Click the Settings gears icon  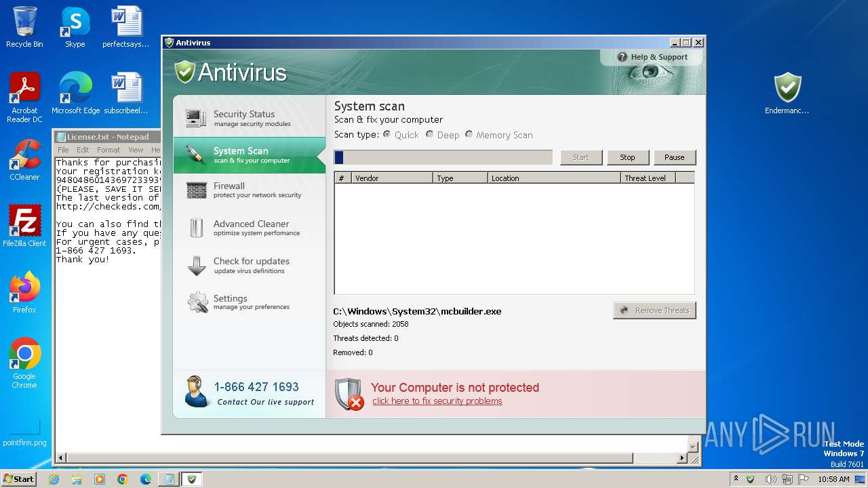click(197, 302)
